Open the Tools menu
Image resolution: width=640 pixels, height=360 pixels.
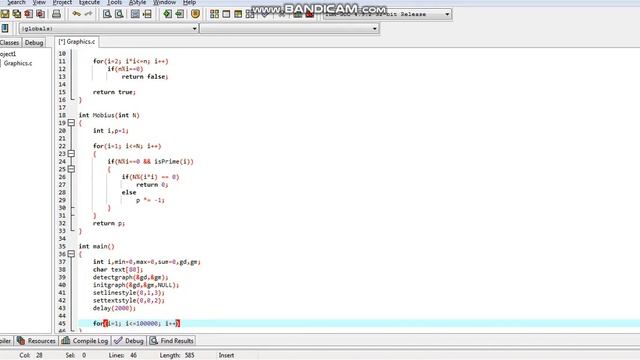pos(114,2)
